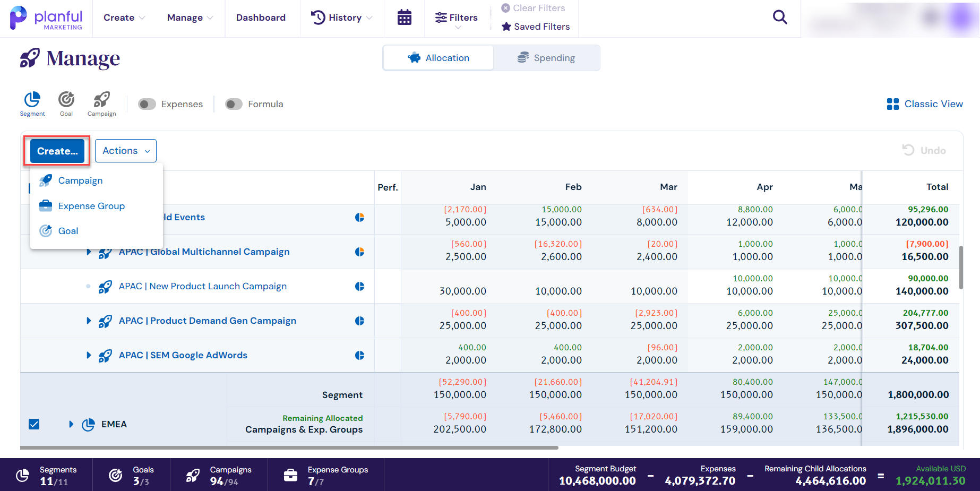Click the search magnifier icon
Image resolution: width=980 pixels, height=491 pixels.
pyautogui.click(x=780, y=17)
